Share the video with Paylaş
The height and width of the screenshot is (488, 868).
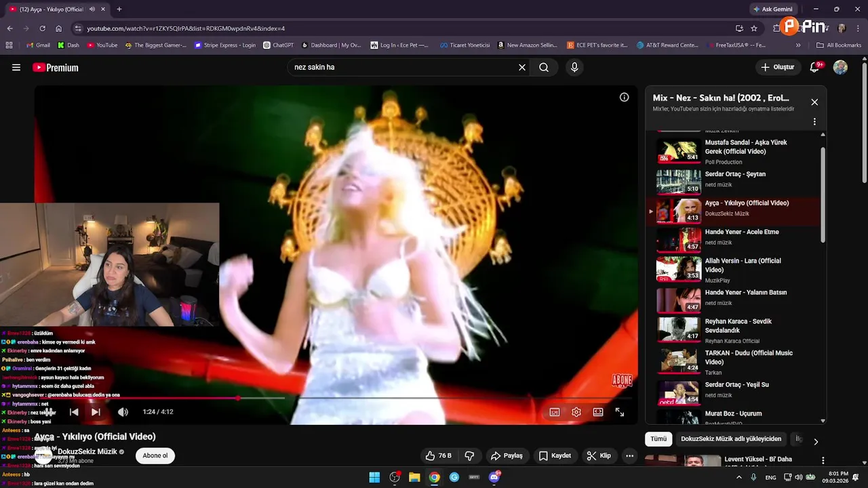507,455
